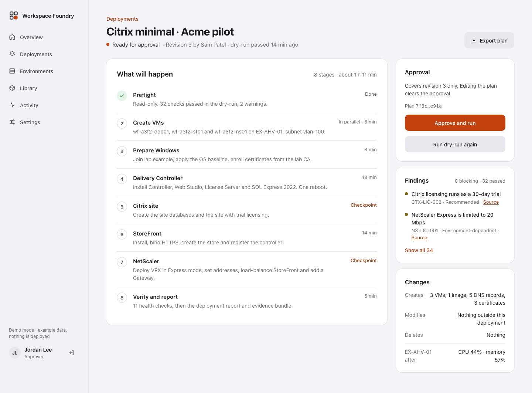Click the Workspace Foundry logo icon
The image size is (532, 393).
pyautogui.click(x=14, y=16)
